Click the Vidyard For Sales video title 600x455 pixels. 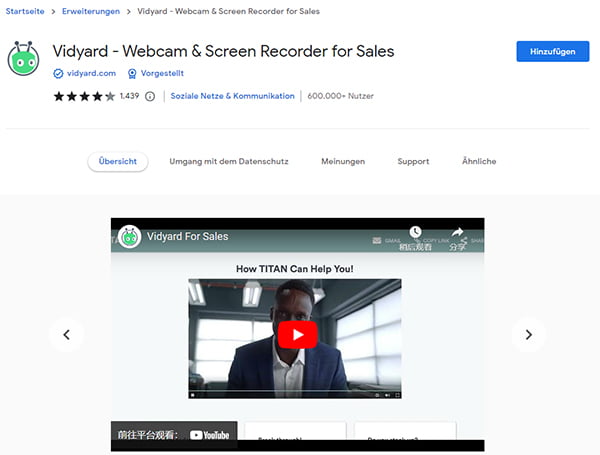point(188,236)
